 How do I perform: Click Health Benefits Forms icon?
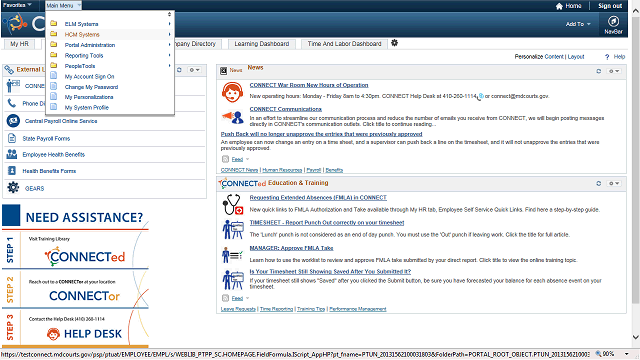click(x=12, y=171)
